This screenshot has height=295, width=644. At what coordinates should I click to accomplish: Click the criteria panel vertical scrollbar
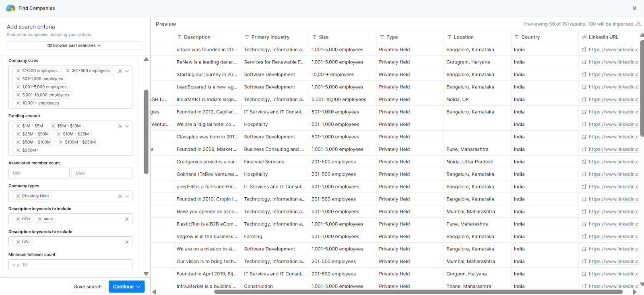[146, 132]
